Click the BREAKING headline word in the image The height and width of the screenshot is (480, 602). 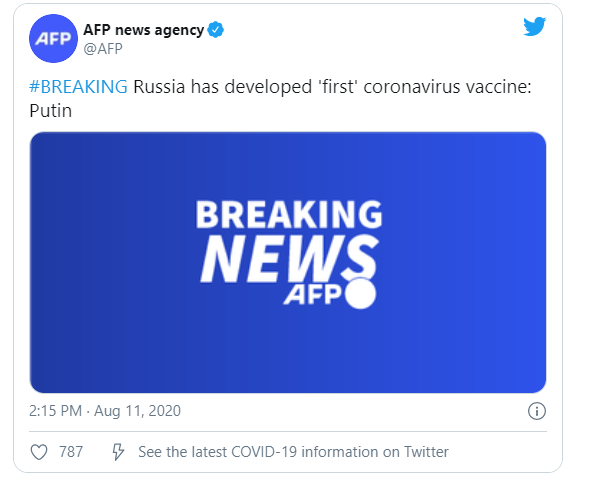(288, 215)
